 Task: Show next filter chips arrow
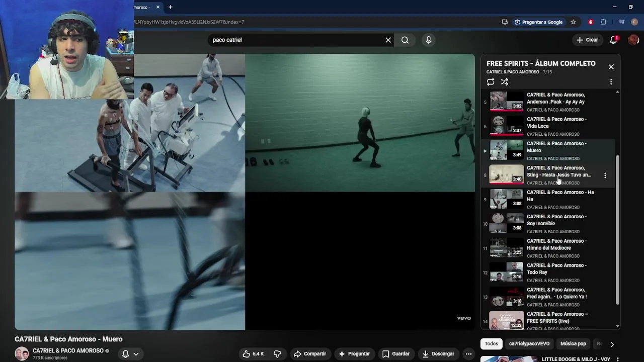pos(612,344)
